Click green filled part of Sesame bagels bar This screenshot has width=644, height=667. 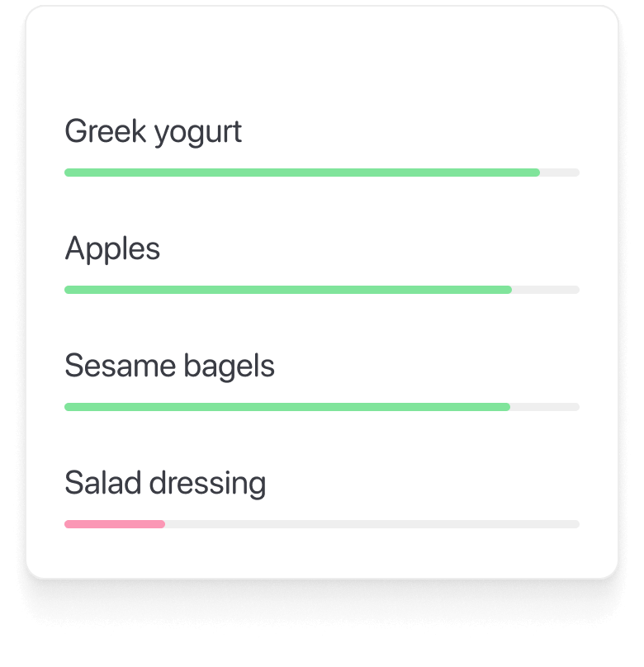[x=287, y=407]
